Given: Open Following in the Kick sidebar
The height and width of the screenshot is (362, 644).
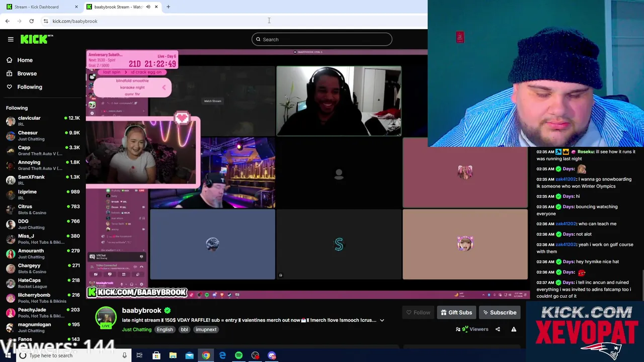Looking at the screenshot, I should [30, 87].
